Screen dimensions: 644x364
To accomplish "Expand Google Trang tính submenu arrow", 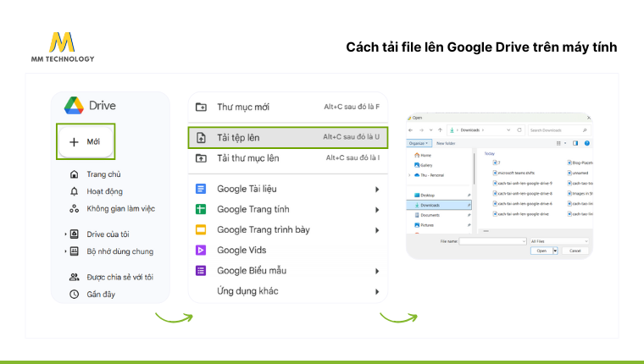I will point(377,210).
